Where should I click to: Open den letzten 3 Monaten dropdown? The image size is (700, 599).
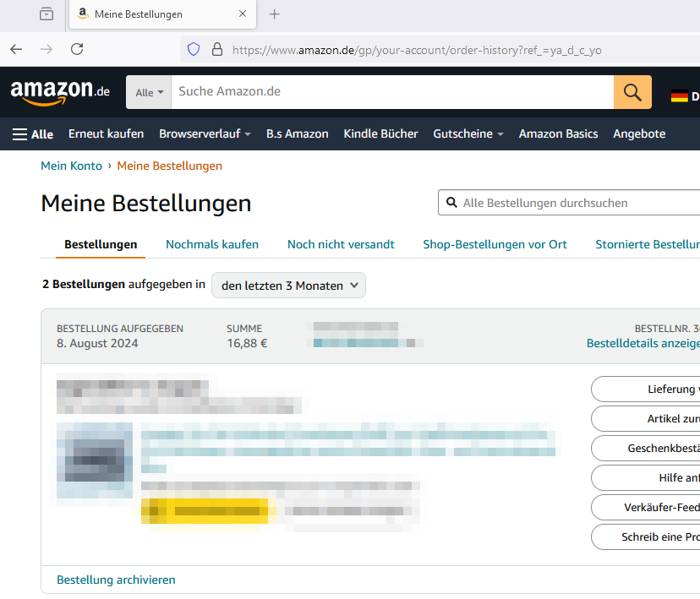click(x=288, y=286)
